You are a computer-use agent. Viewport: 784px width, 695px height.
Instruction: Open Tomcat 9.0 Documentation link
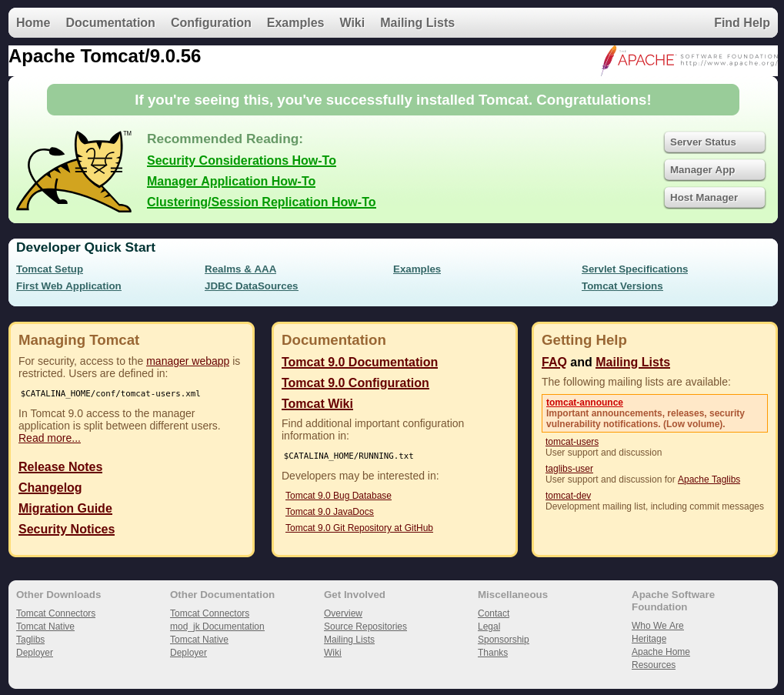pos(359,362)
